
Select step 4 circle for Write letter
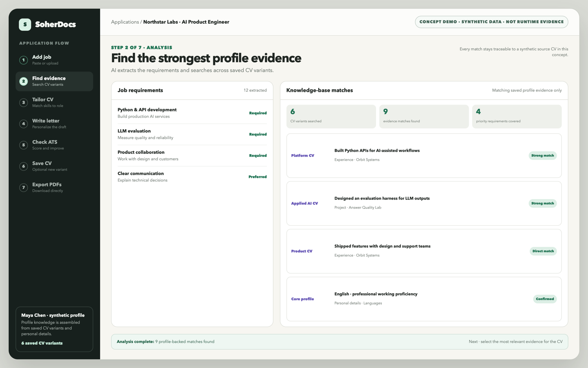click(24, 124)
